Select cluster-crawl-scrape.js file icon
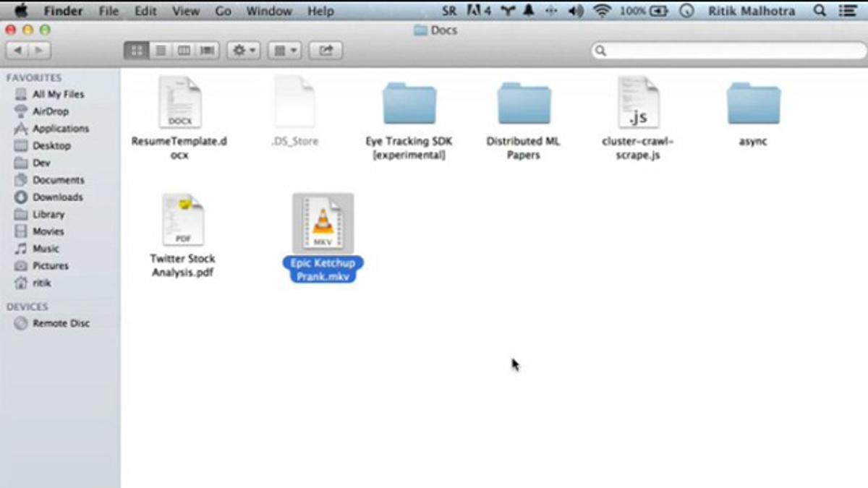This screenshot has height=488, width=868. pyautogui.click(x=639, y=103)
